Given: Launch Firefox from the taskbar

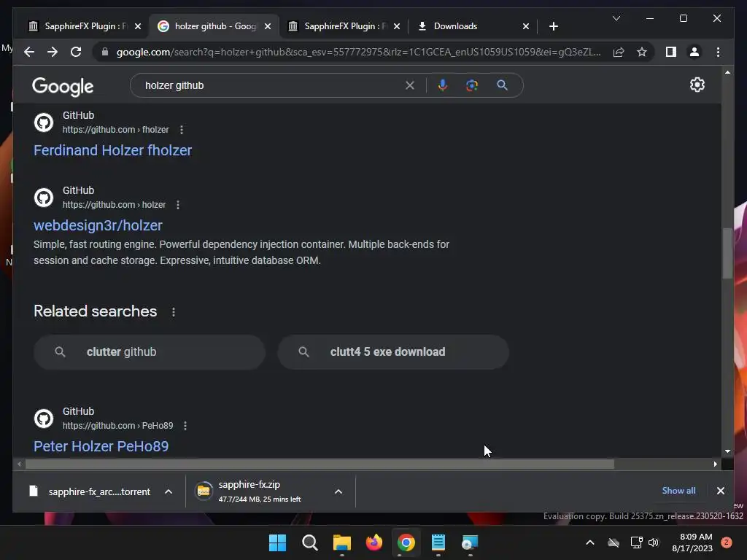Looking at the screenshot, I should pyautogui.click(x=374, y=542).
